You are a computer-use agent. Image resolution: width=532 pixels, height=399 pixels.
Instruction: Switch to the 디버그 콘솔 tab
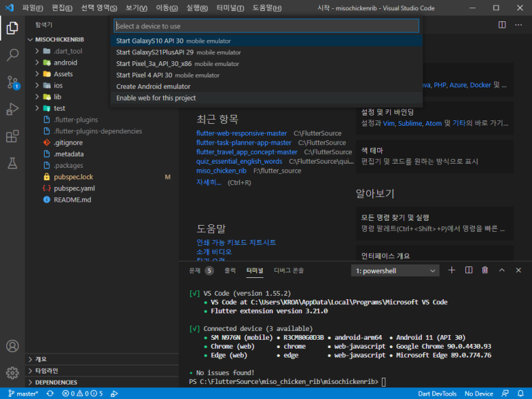click(x=289, y=270)
